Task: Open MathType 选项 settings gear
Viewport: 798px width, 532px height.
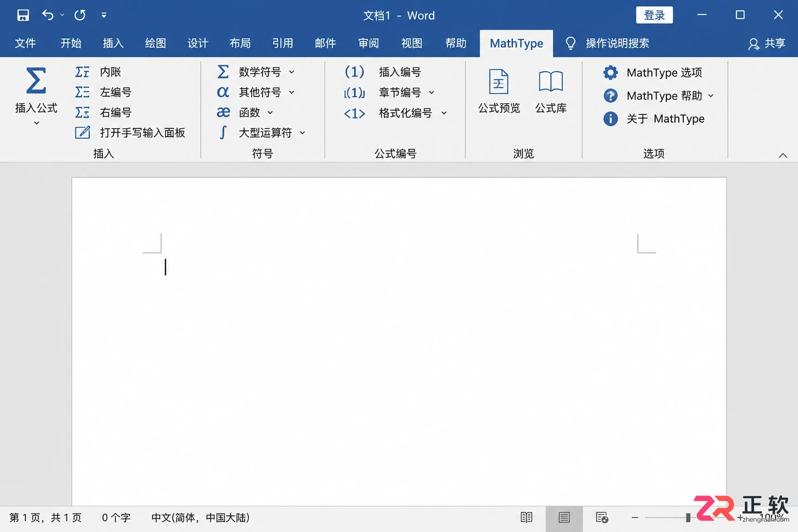Action: [x=610, y=73]
